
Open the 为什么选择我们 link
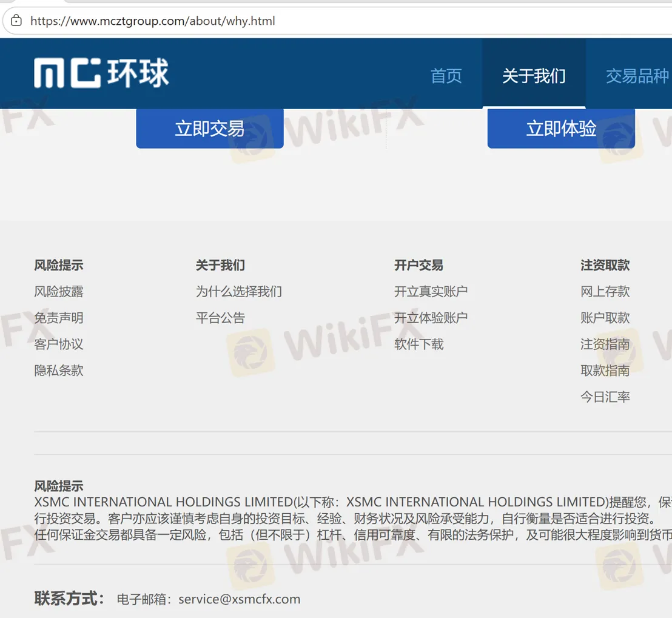239,292
